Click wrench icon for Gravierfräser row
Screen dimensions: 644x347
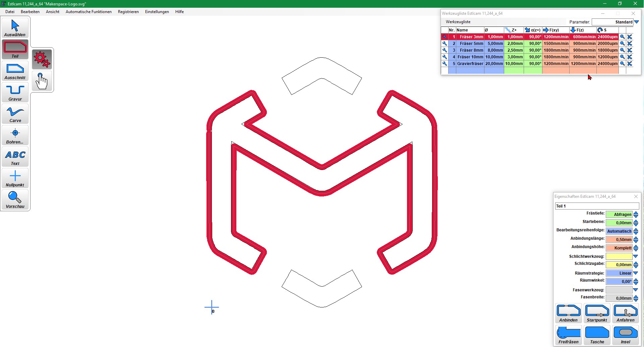[x=445, y=64]
